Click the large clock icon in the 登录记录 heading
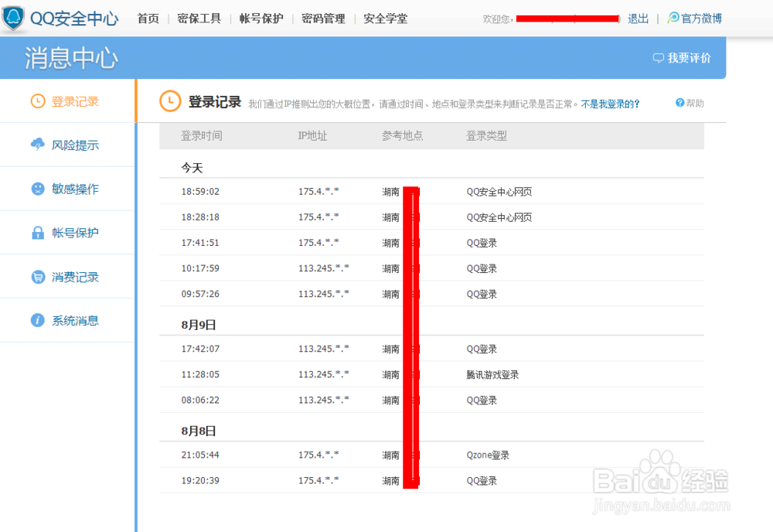773x532 pixels. (x=170, y=101)
